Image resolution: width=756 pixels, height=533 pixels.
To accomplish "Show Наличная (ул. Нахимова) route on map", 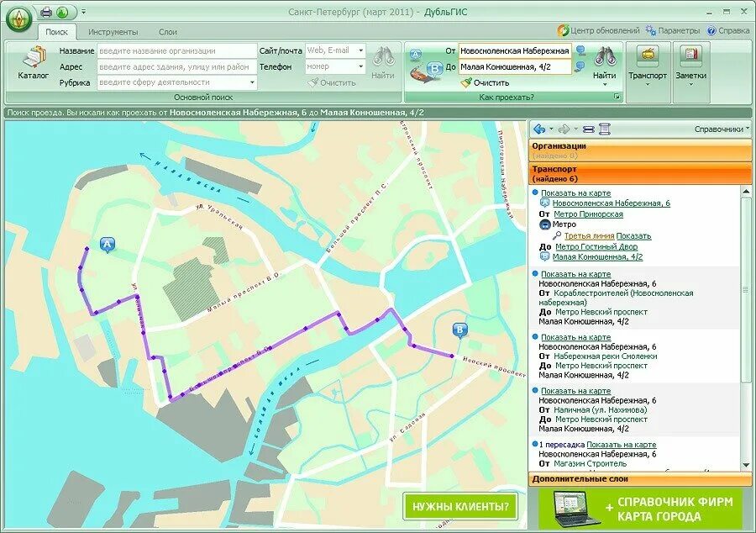I will coord(575,391).
